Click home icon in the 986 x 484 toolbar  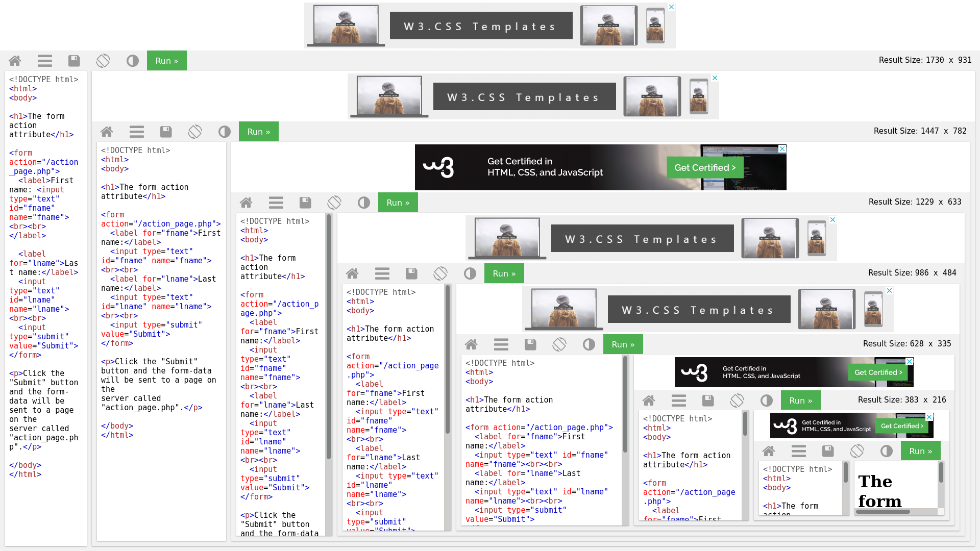(352, 274)
